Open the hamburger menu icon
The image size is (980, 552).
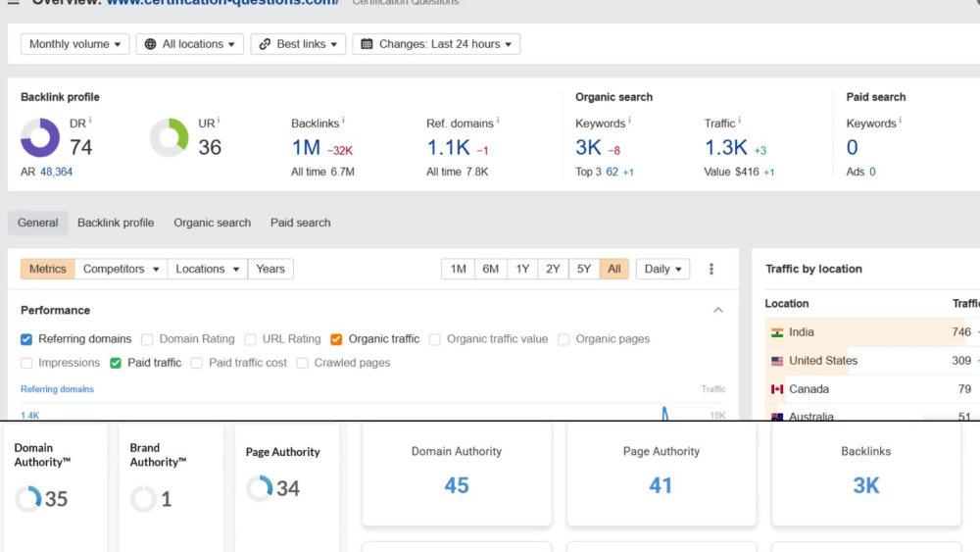click(14, 3)
